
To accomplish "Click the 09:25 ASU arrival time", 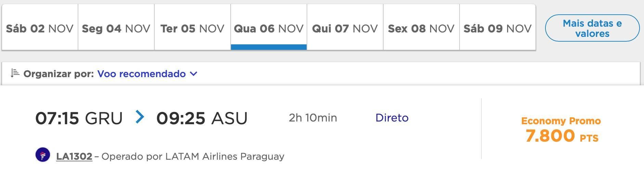I will 202,118.
